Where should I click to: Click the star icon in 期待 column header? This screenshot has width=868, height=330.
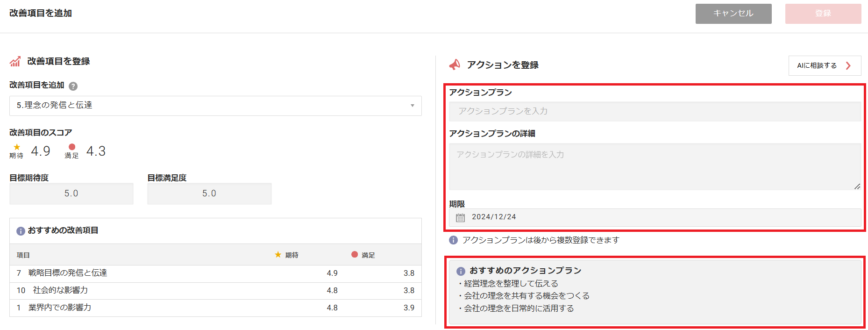[278, 255]
